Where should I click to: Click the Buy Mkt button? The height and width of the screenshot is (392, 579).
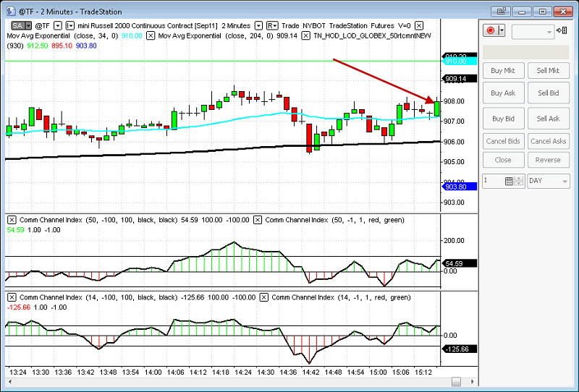coord(503,70)
